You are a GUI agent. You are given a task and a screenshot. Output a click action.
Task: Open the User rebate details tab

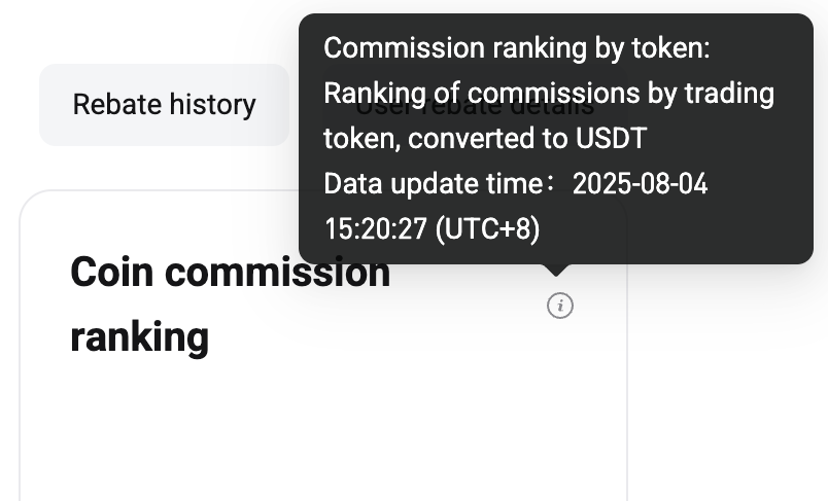click(475, 105)
